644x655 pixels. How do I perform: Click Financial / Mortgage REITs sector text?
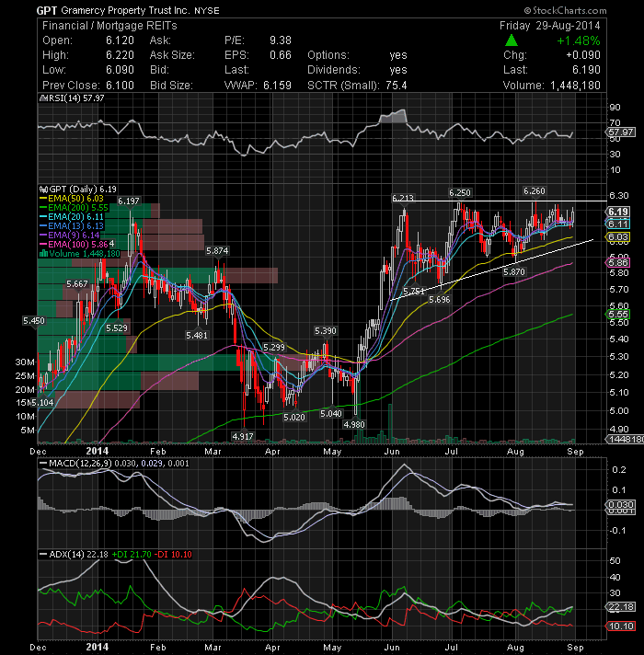[x=109, y=26]
